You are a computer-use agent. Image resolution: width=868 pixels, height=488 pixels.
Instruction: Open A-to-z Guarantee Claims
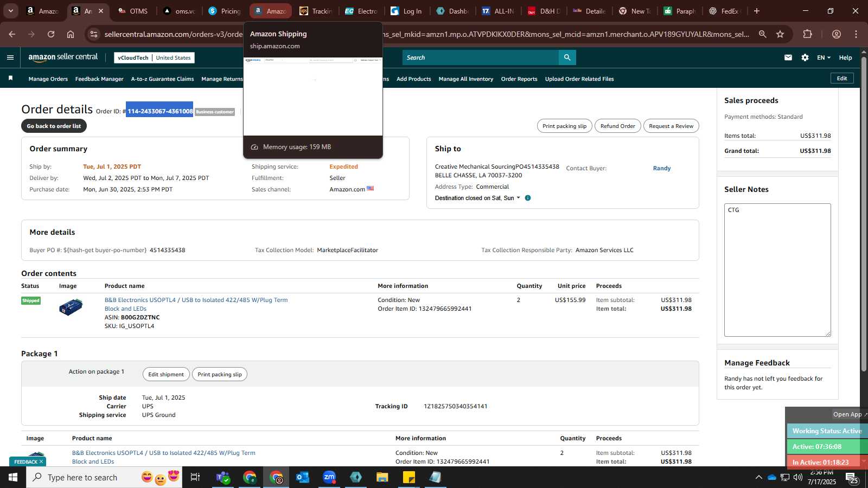[x=162, y=79]
